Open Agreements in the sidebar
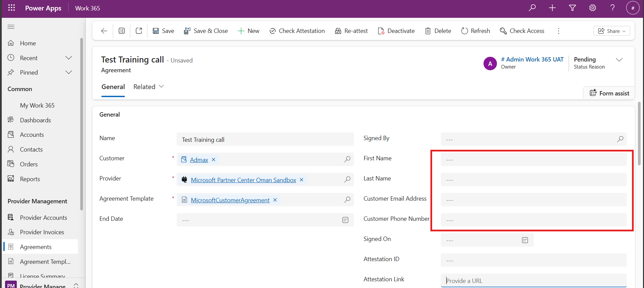The image size is (644, 288). click(36, 247)
